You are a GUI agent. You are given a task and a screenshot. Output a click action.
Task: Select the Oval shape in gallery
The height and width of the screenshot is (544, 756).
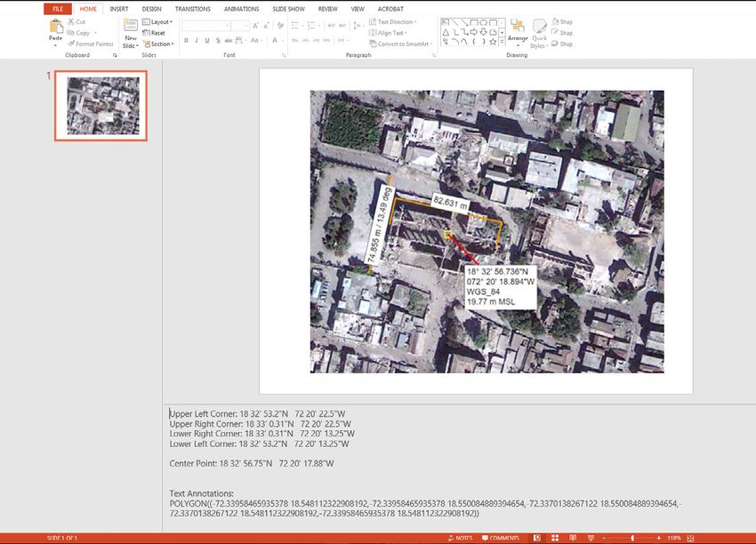click(483, 22)
